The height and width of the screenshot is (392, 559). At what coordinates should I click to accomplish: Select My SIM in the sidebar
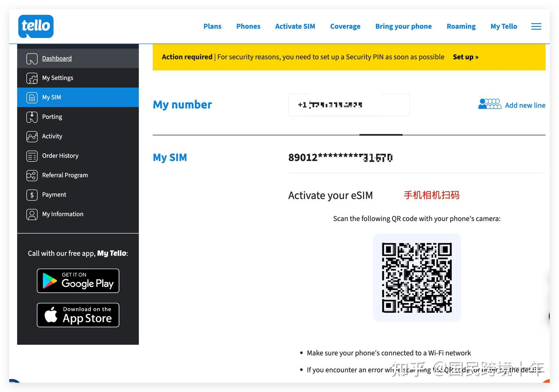(78, 97)
